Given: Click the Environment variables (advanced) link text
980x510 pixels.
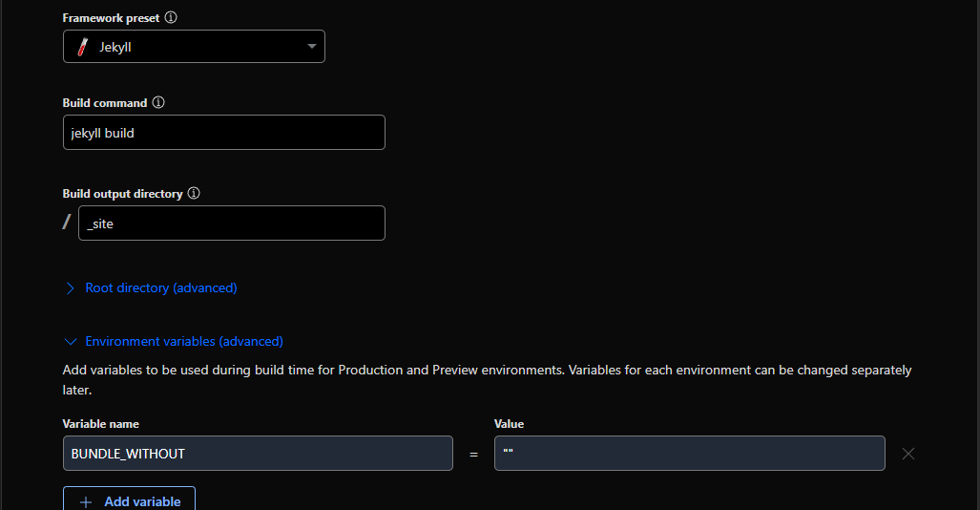Looking at the screenshot, I should [184, 341].
